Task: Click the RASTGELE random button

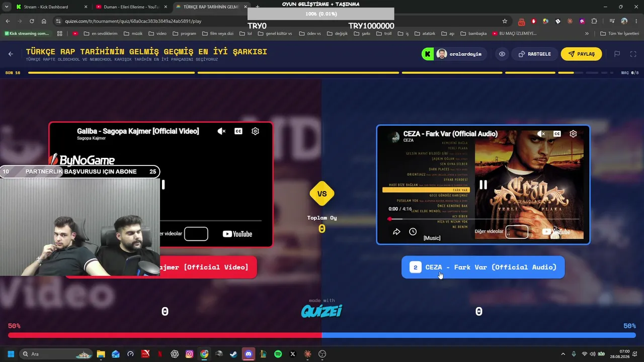Action: pos(534,54)
